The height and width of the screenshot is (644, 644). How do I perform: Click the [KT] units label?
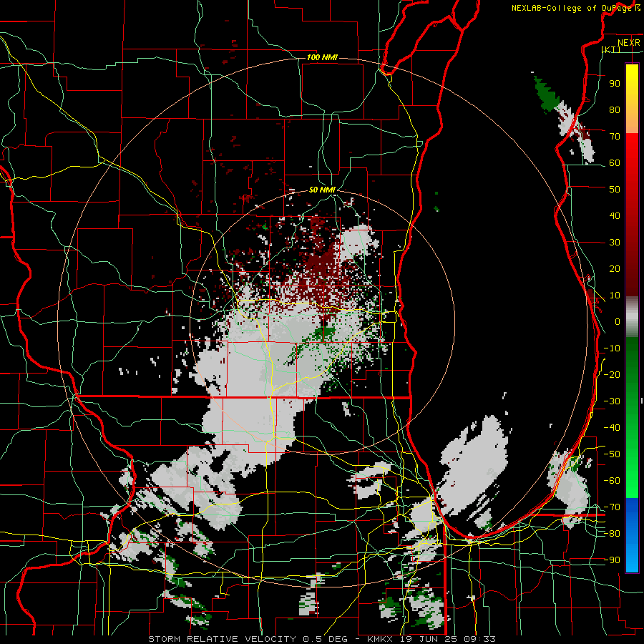click(x=611, y=49)
